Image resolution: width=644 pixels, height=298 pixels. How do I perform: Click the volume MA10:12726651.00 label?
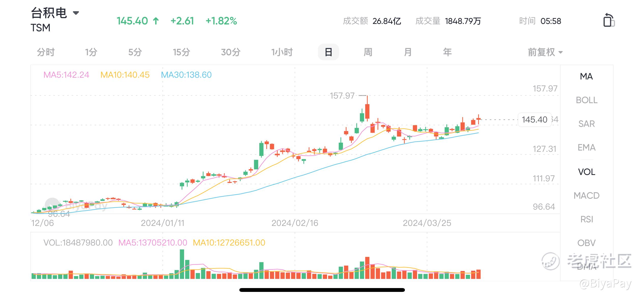(229, 243)
